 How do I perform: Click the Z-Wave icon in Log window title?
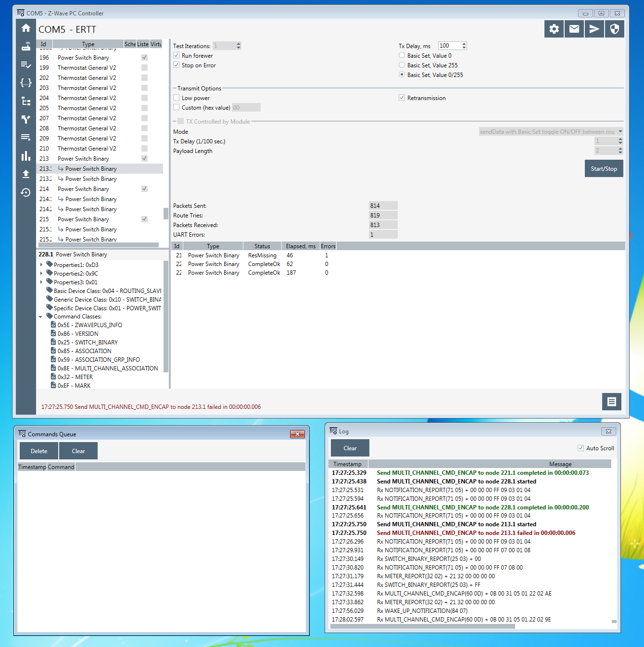point(333,431)
